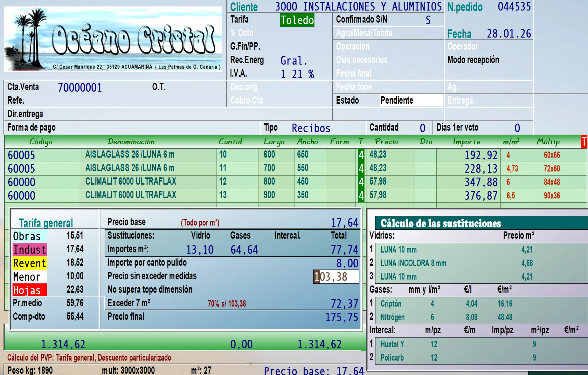
Task: Click importe value 376,87
Action: point(481,196)
